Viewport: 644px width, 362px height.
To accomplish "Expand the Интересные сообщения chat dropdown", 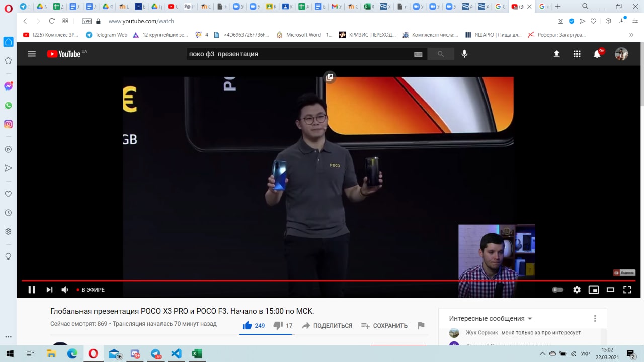I will tap(491, 318).
